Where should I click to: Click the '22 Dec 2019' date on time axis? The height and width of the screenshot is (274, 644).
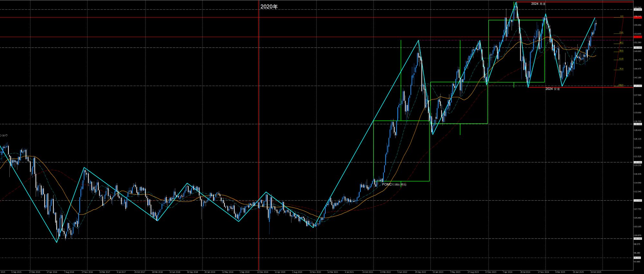(x=262, y=272)
